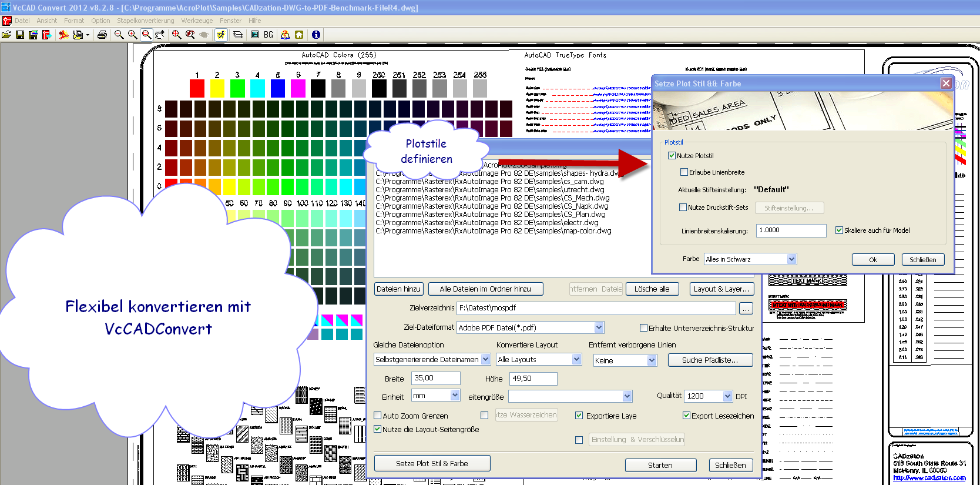Click the print icon in toolbar

(102, 35)
